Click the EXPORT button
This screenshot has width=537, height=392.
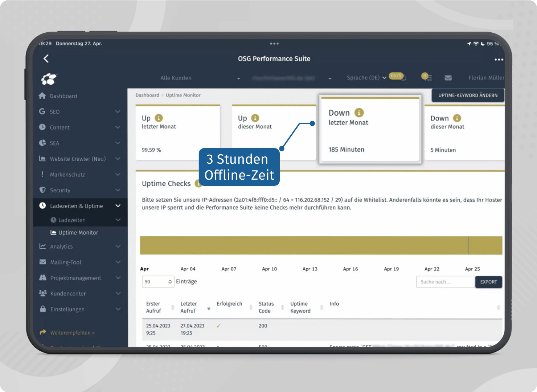[488, 282]
